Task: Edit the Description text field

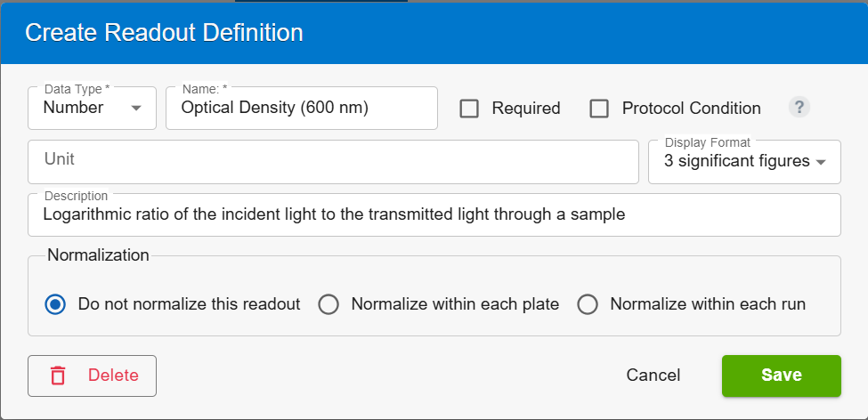Action: (x=434, y=214)
